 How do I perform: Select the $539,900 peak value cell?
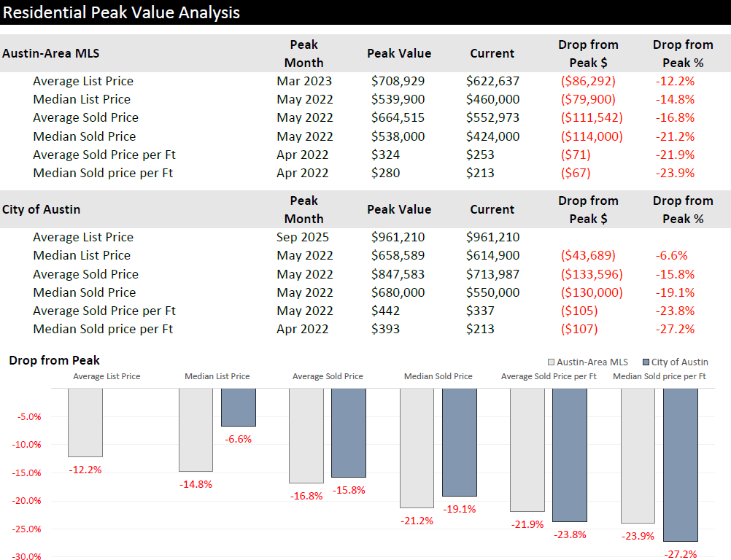click(398, 99)
